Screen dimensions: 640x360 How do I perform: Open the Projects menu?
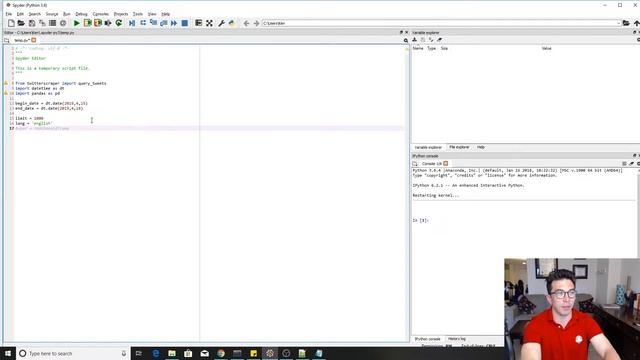[x=121, y=14]
